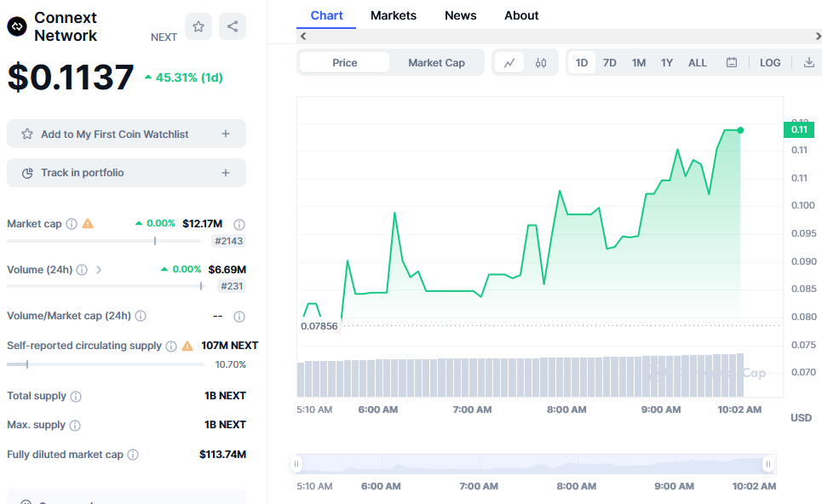
Task: Open the News tab
Action: tap(460, 15)
